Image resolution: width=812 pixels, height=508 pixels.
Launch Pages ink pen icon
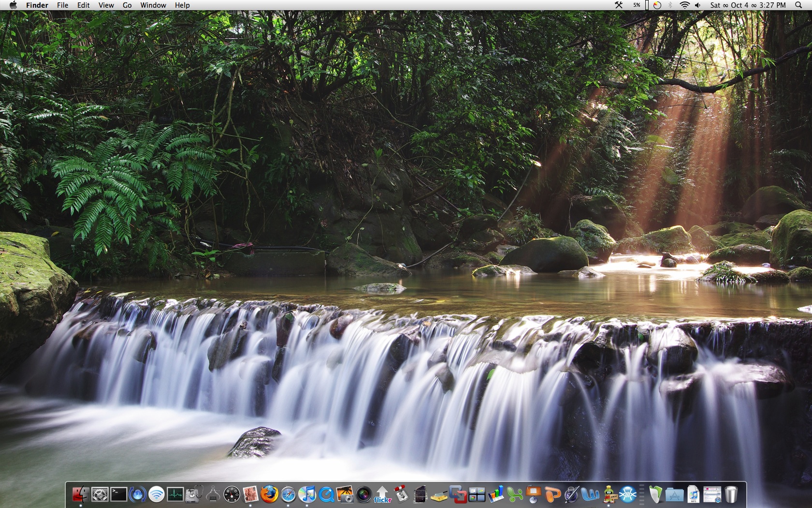pos(571,494)
